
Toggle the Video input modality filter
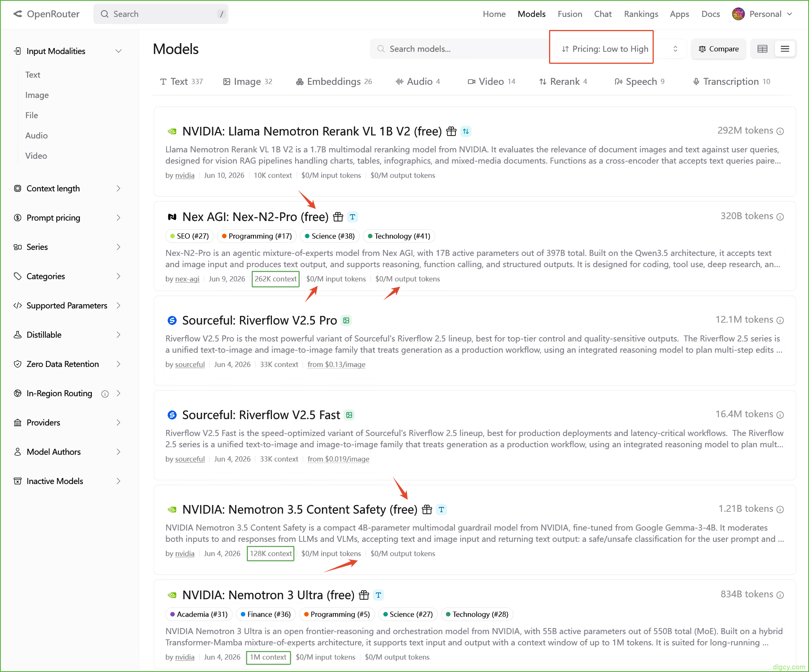[36, 156]
